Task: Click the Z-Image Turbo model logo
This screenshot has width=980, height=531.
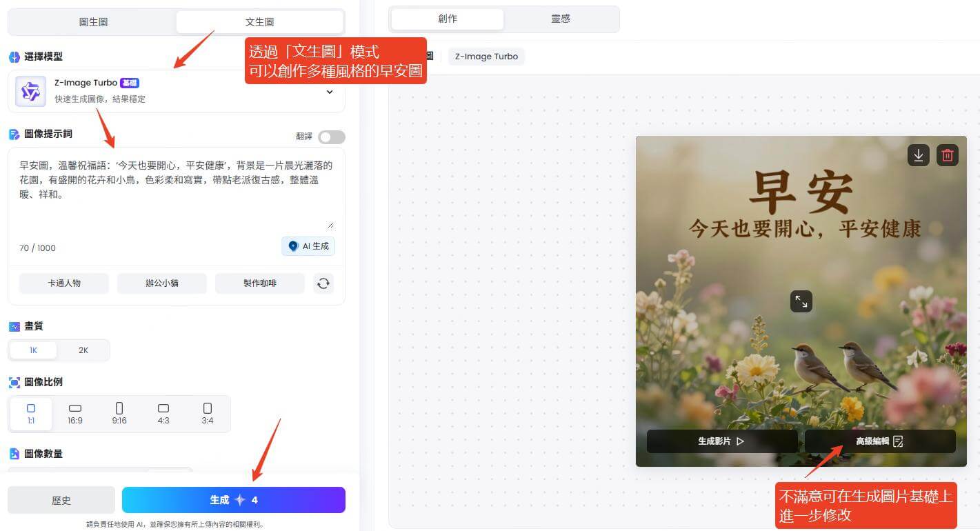Action: [30, 90]
